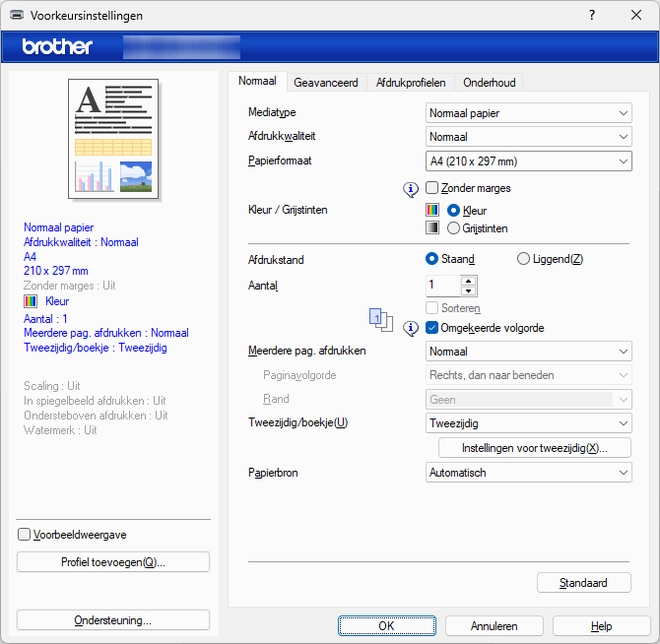The width and height of the screenshot is (660, 644).
Task: Open the Papierbron dropdown list
Action: (528, 473)
